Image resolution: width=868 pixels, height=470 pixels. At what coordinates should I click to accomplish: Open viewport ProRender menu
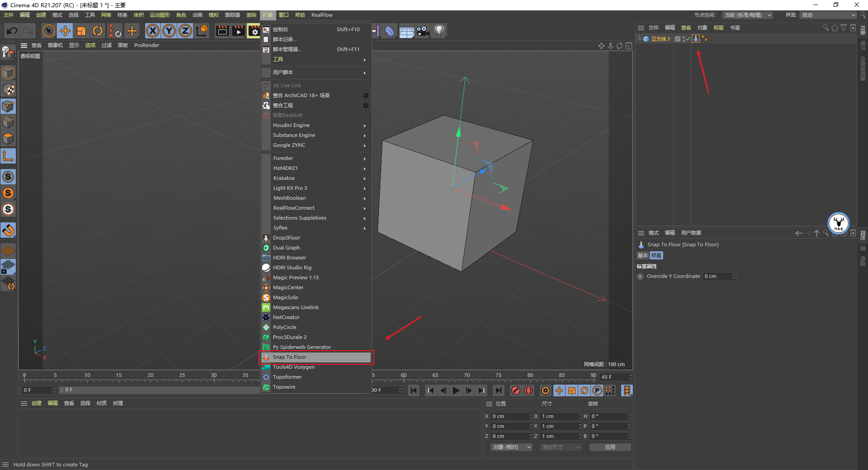(146, 45)
